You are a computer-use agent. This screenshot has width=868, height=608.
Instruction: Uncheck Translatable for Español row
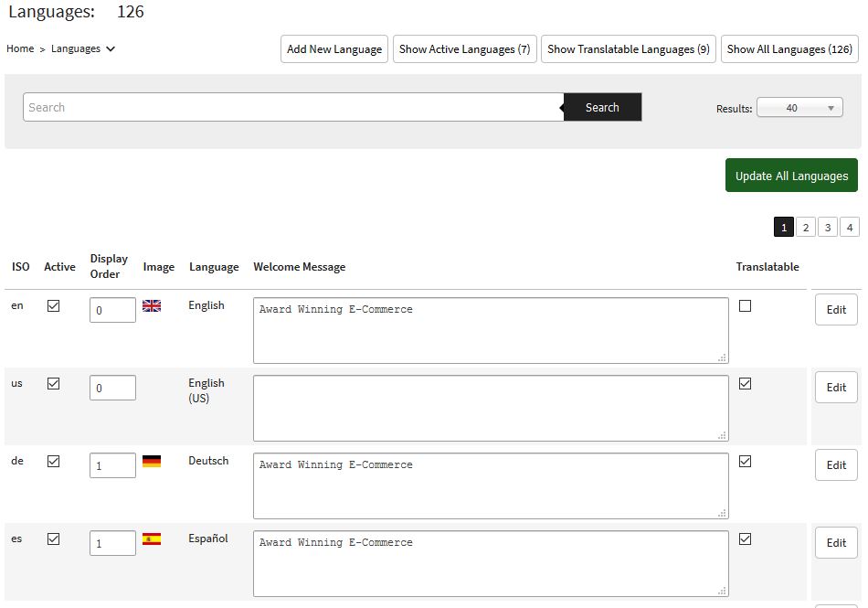point(745,539)
